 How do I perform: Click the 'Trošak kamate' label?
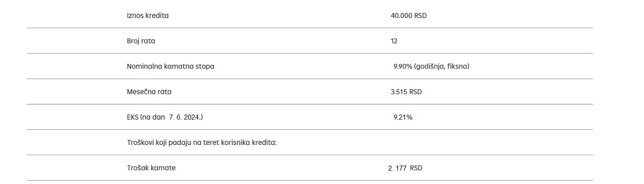click(151, 168)
